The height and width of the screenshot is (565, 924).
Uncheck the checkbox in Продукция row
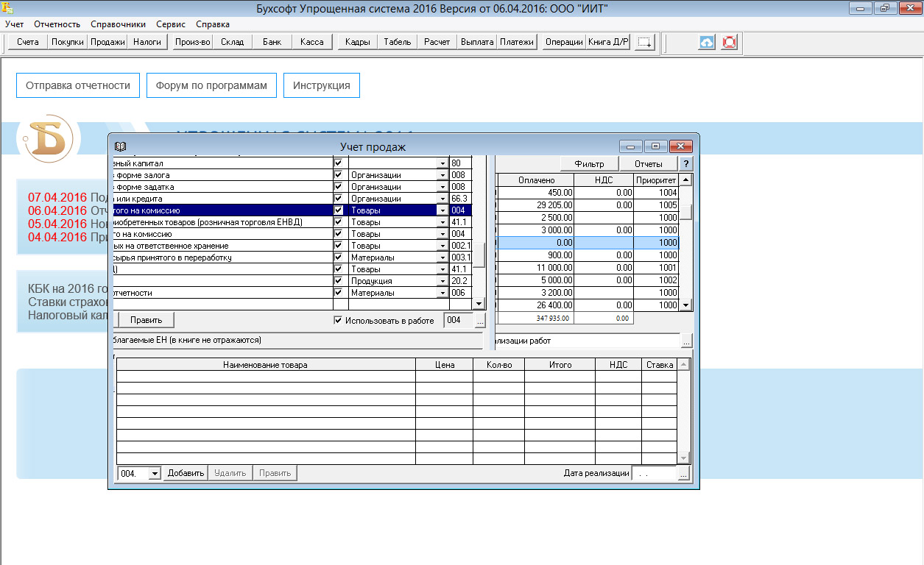tap(338, 281)
